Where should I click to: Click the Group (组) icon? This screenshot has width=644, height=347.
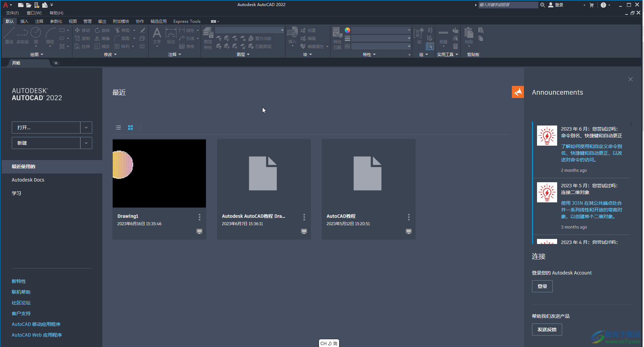419,36
